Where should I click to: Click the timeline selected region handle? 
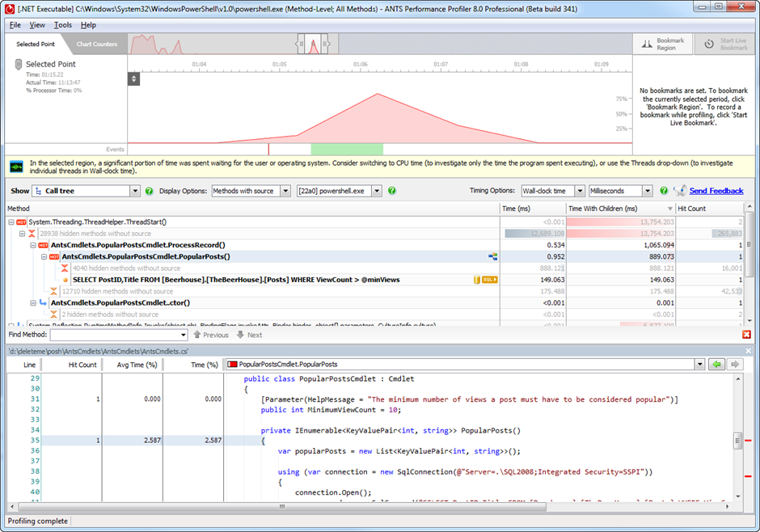click(313, 44)
